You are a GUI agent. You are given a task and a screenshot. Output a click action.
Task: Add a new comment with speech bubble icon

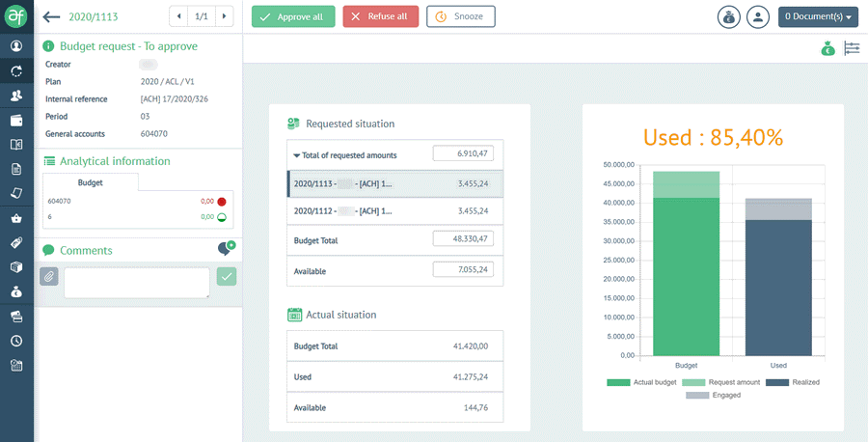pos(226,249)
